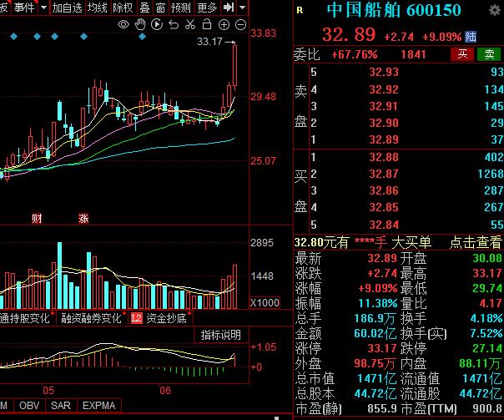
Task: Click the 预测 forecast toolbar item
Action: click(x=180, y=7)
